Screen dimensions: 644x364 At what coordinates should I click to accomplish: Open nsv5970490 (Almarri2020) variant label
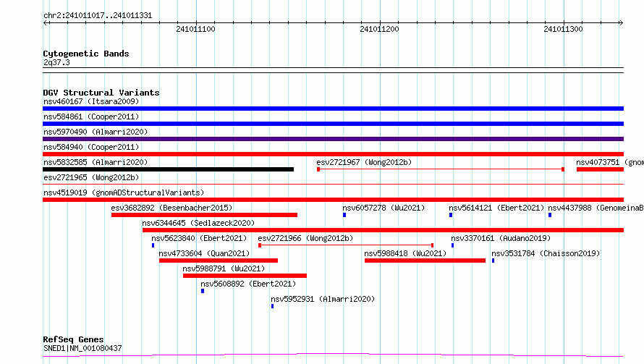click(x=96, y=132)
